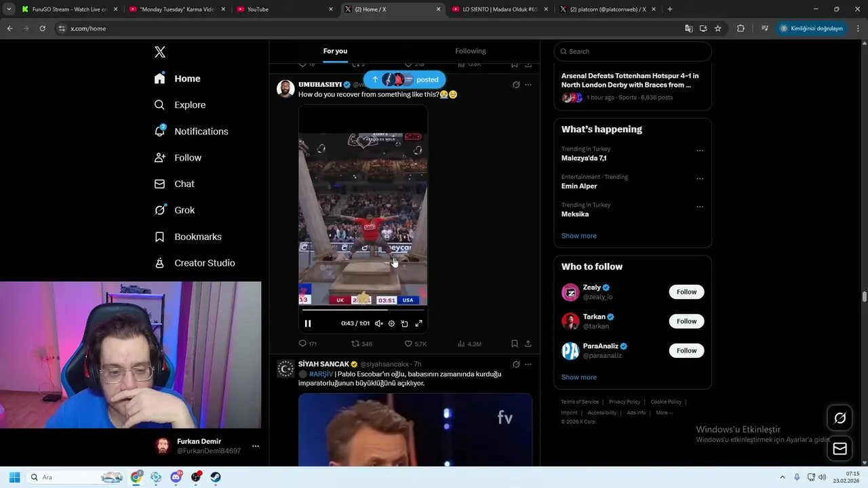
Task: Expand the video to fullscreen
Action: (418, 323)
